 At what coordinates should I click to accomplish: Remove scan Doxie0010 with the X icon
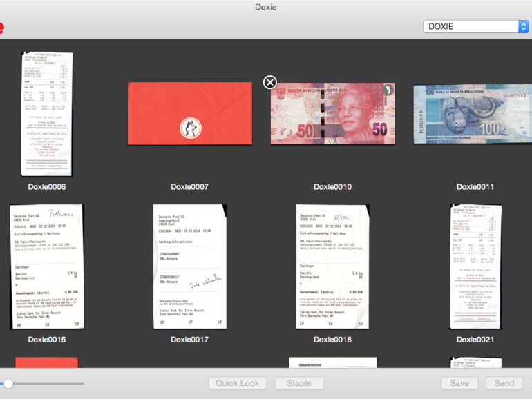(270, 82)
